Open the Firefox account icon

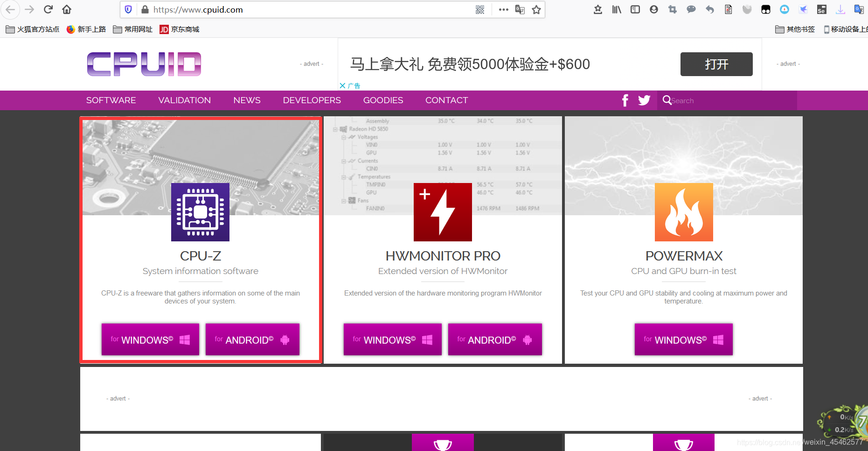pyautogui.click(x=654, y=9)
